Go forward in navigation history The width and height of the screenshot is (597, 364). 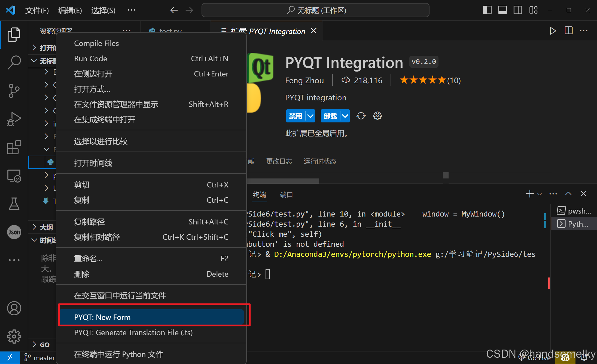tap(189, 10)
